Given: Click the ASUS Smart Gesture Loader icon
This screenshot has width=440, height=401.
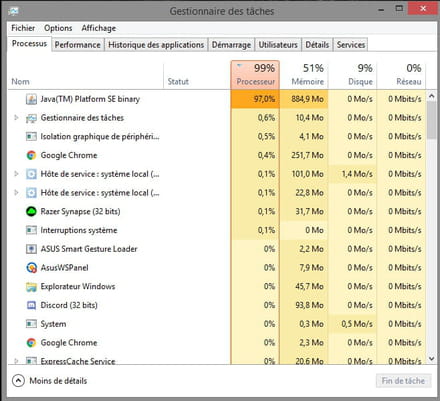Looking at the screenshot, I should point(31,249).
